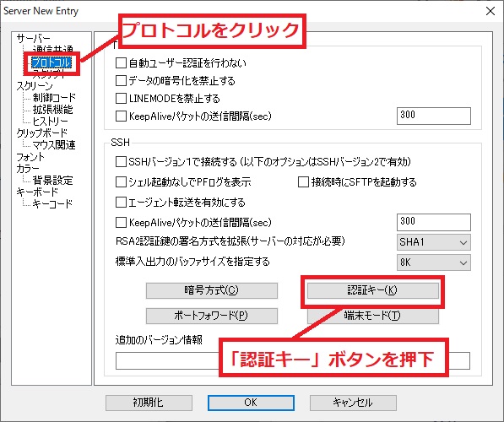This screenshot has height=422, width=504.
Task: Enable 自動ユーザー認証を行わない checkbox
Action: point(121,63)
